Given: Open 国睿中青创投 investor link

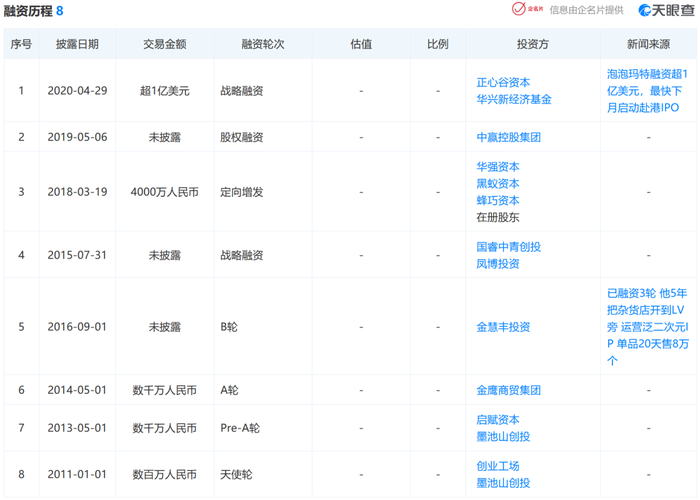Looking at the screenshot, I should [x=508, y=246].
